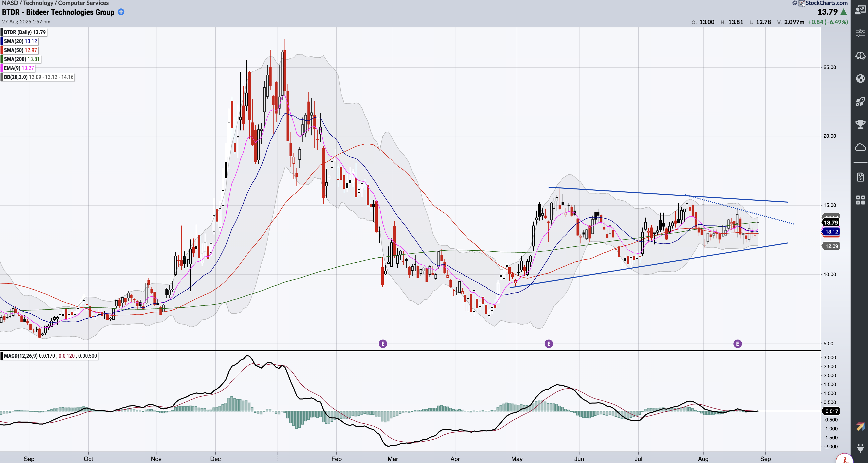The height and width of the screenshot is (463, 868).
Task: Select the SMA(200) 13.81 legend label
Action: [21, 59]
